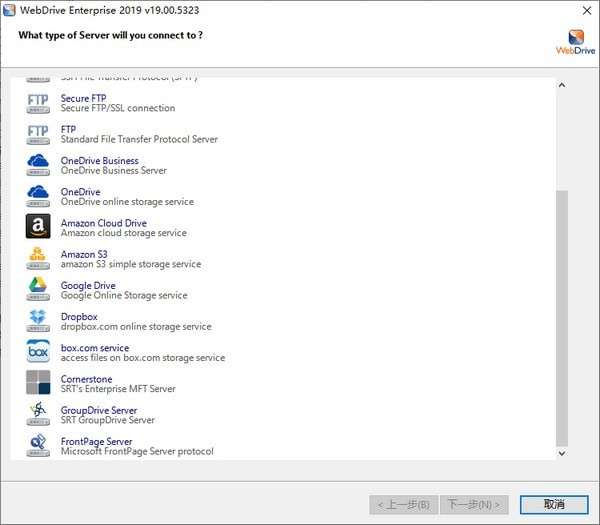Screen dimensions: 600x525
Task: Select the Secure FTP server icon
Action: (x=38, y=103)
